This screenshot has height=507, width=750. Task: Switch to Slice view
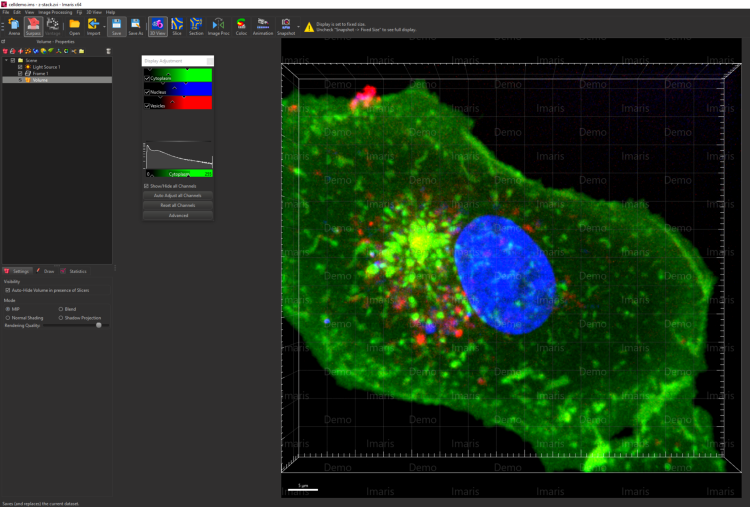[177, 25]
